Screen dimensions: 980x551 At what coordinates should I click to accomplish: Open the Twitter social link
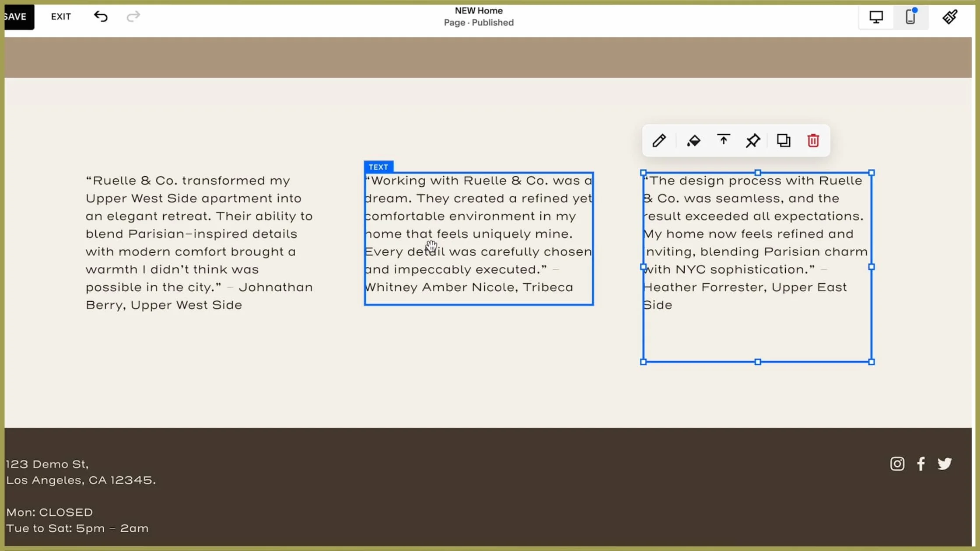click(945, 464)
